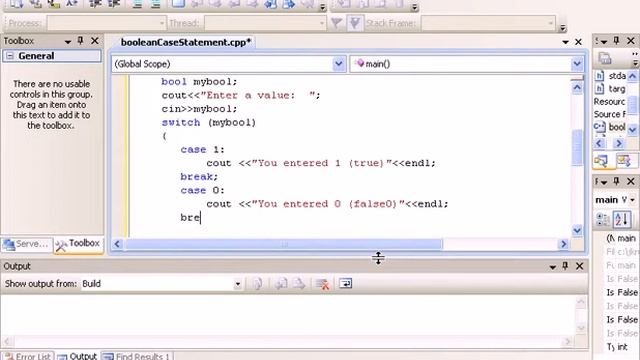Toggle show only flagged threads icon
This screenshot has width=640, height=360.
(355, 23)
